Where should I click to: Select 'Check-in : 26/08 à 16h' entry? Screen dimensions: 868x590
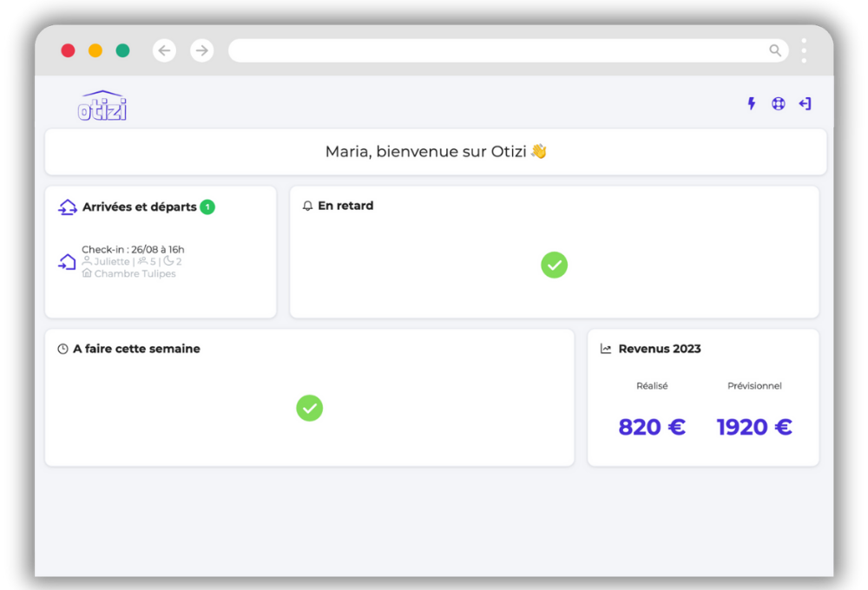[133, 250]
